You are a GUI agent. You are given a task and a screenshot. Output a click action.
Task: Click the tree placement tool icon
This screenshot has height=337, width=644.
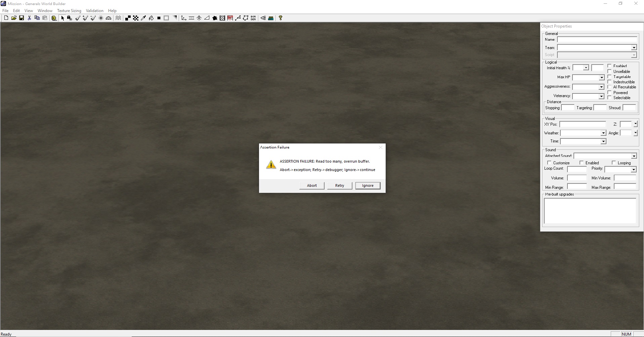point(199,18)
